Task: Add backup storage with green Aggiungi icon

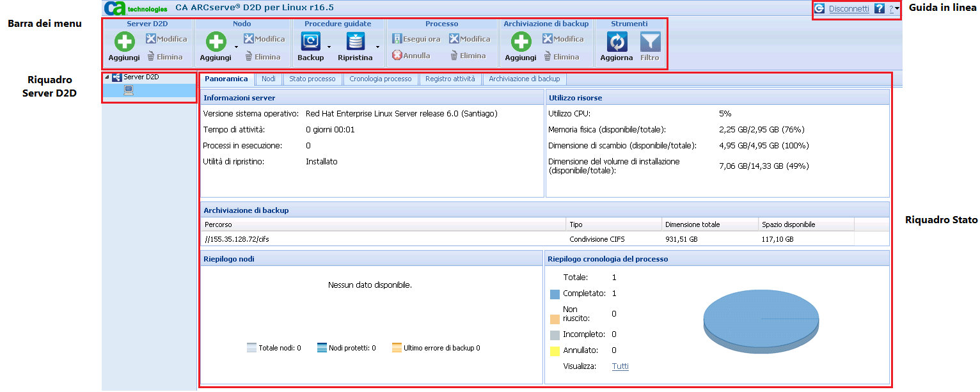Action: pos(521,42)
